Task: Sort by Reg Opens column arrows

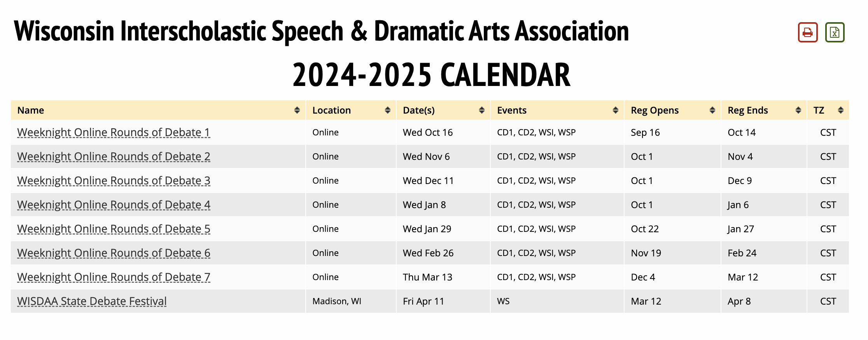Action: tap(712, 110)
